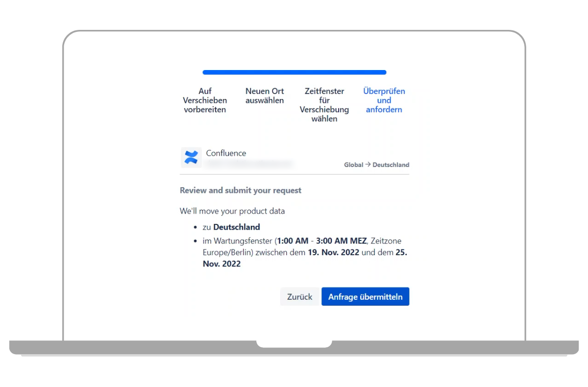Click the Überprüfen und anfordern step

(384, 100)
